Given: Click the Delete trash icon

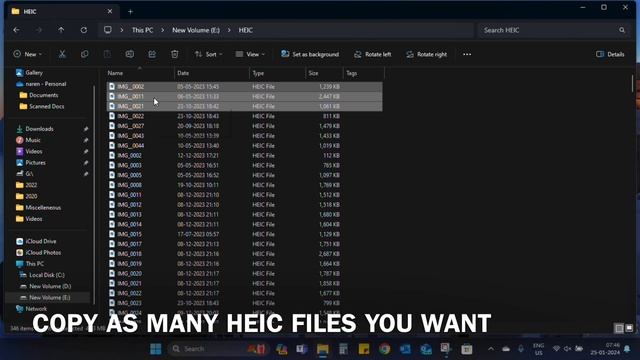Looking at the screenshot, I should [x=175, y=54].
